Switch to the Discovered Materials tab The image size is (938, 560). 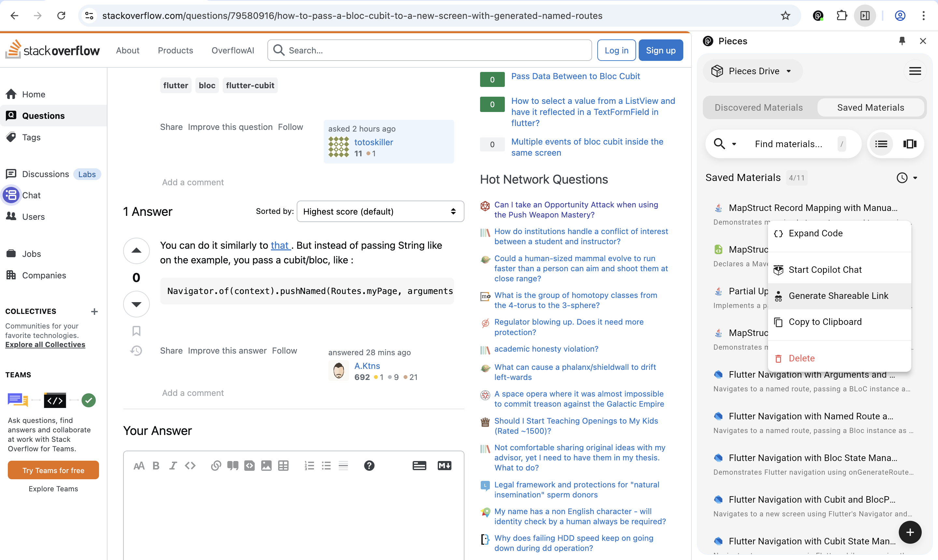pyautogui.click(x=758, y=107)
